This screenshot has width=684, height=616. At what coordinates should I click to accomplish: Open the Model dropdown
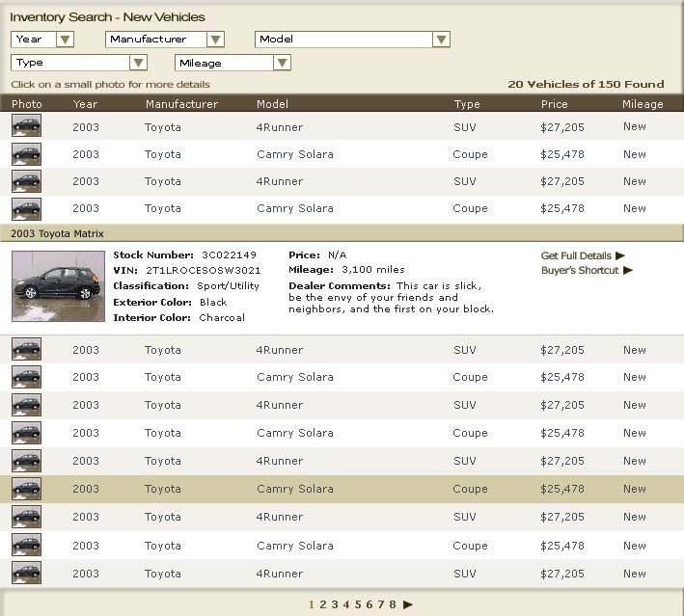click(352, 40)
